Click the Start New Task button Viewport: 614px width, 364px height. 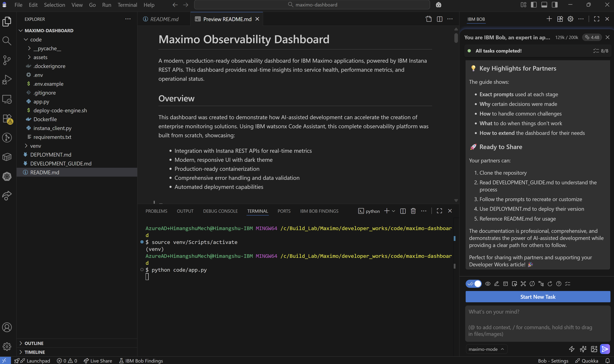pos(538,296)
